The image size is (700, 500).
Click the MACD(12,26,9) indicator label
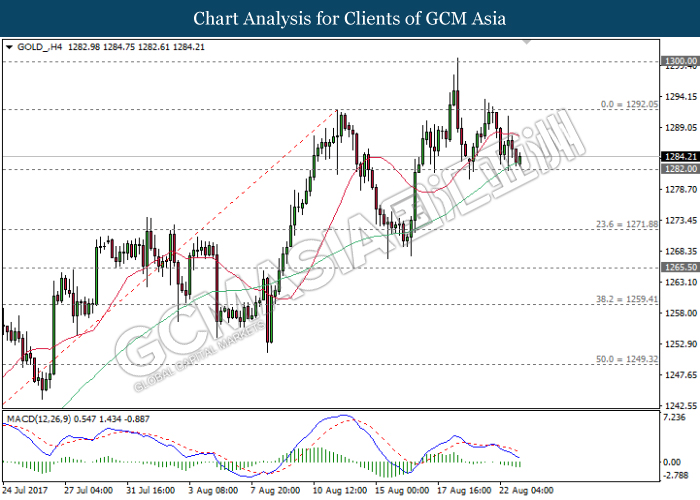(39, 419)
